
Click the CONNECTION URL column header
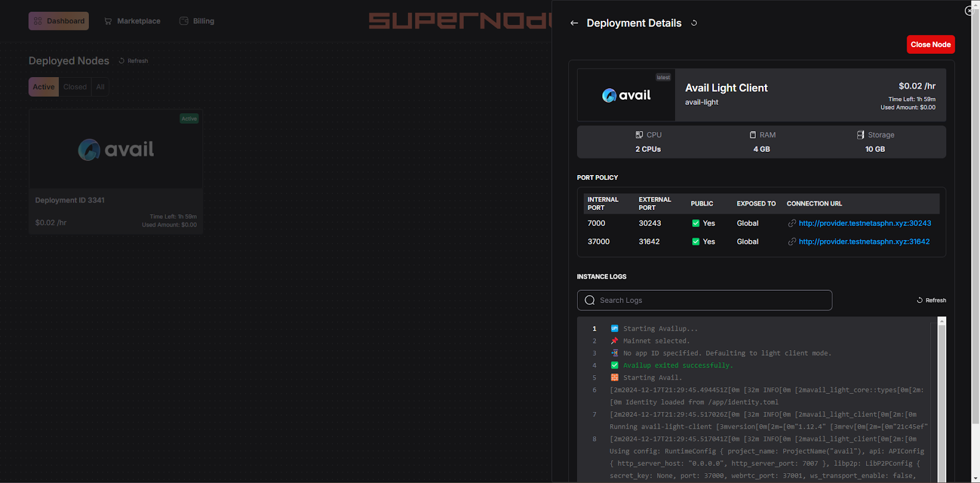pyautogui.click(x=814, y=204)
